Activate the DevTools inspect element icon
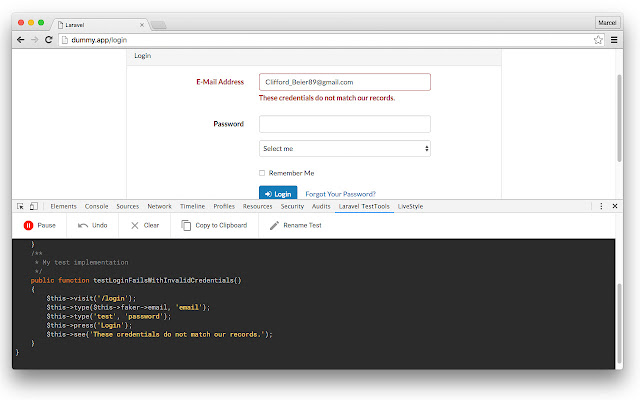The image size is (640, 400). pyautogui.click(x=21, y=206)
